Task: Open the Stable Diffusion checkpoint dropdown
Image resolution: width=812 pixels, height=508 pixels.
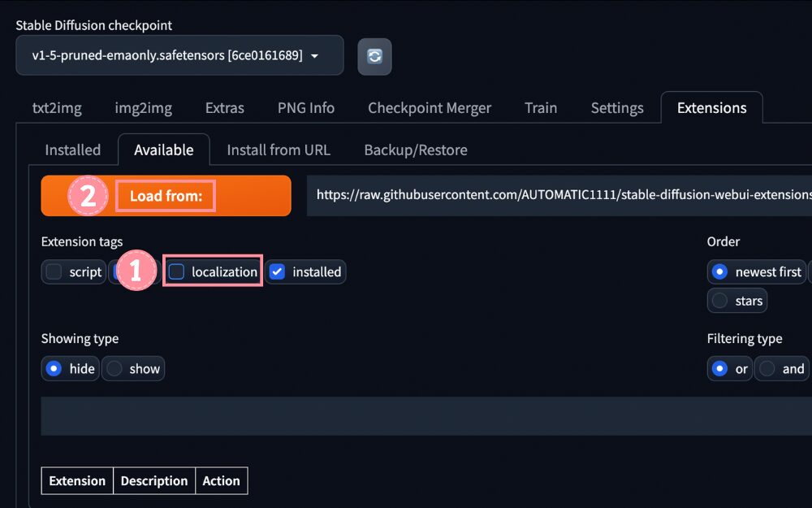Action: (x=179, y=55)
